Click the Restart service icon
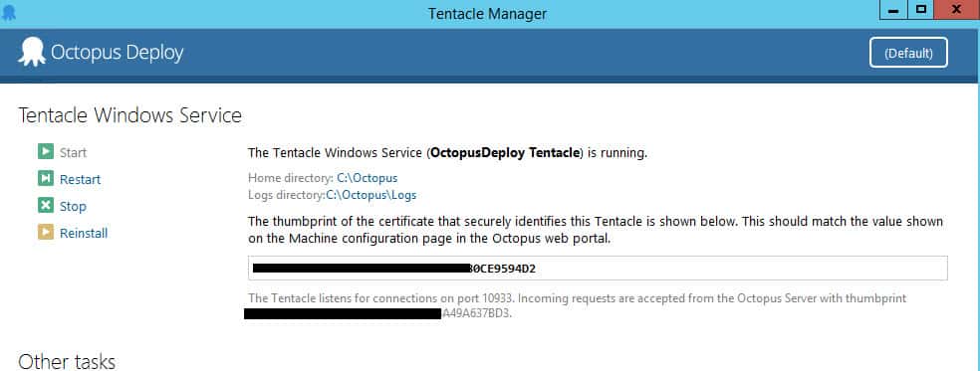Image resolution: width=980 pixels, height=371 pixels. (46, 179)
